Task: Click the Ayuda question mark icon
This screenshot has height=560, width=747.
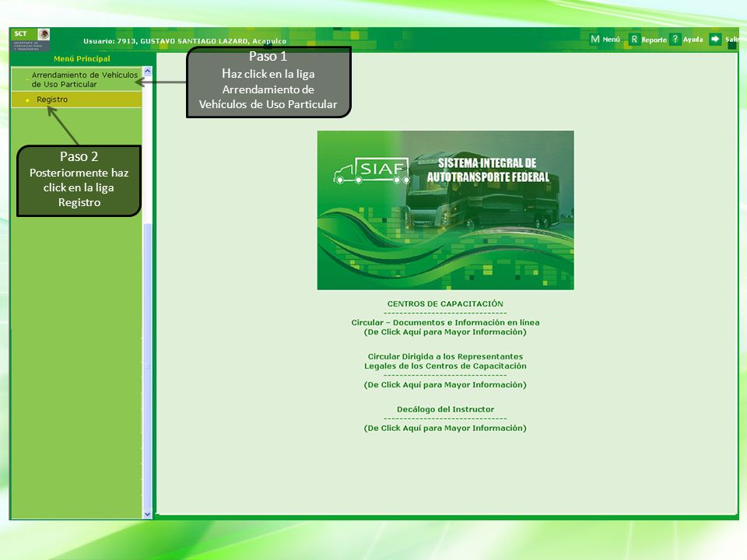Action: [x=675, y=39]
